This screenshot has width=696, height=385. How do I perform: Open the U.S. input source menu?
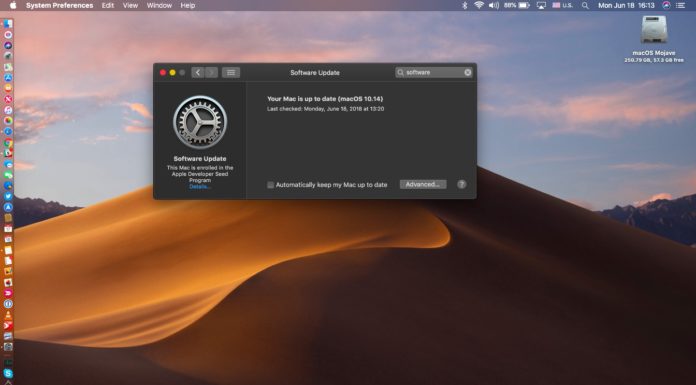coord(562,5)
